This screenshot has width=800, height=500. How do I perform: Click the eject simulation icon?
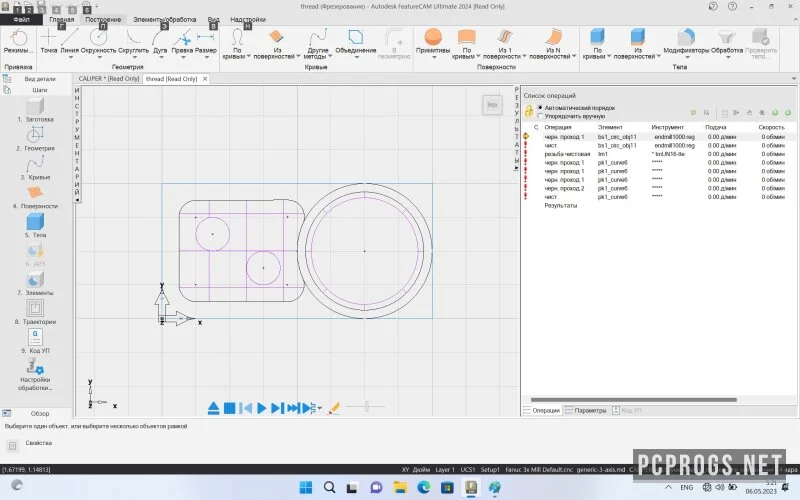(x=213, y=408)
